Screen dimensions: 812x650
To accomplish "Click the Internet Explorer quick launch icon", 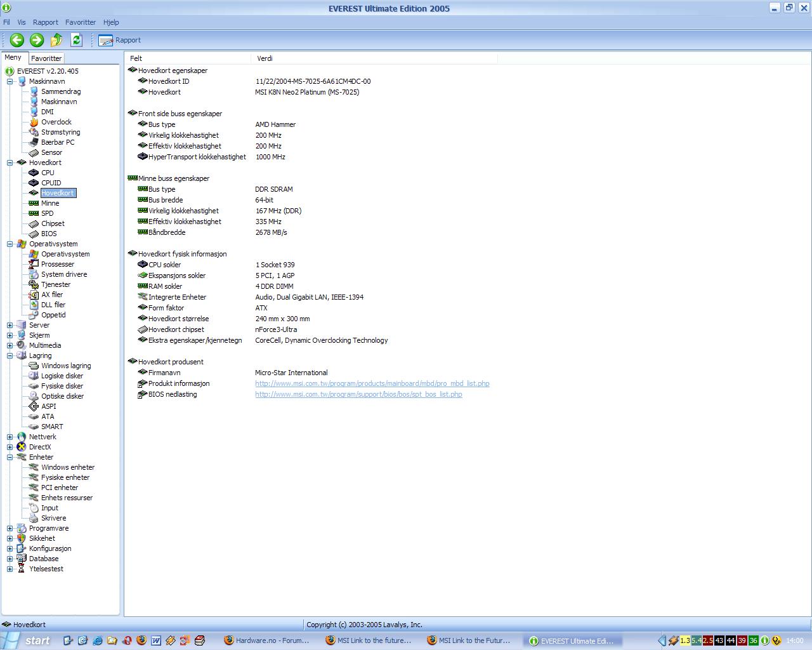I will 97,640.
